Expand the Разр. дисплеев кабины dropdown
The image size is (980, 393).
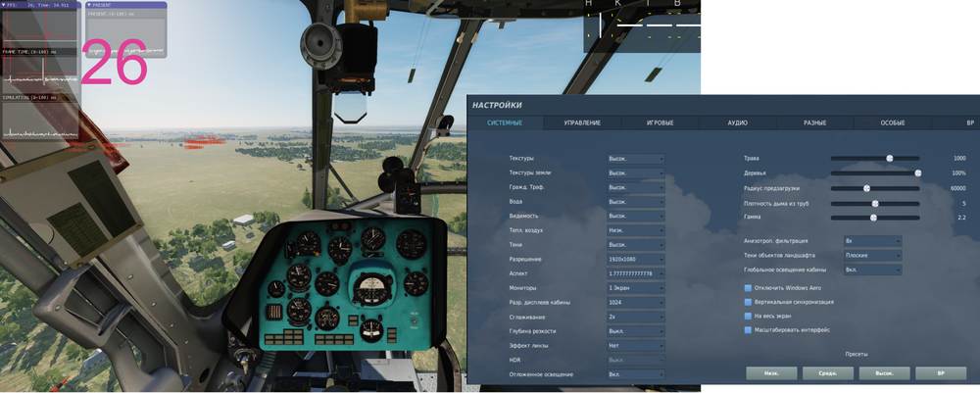pyautogui.click(x=636, y=303)
